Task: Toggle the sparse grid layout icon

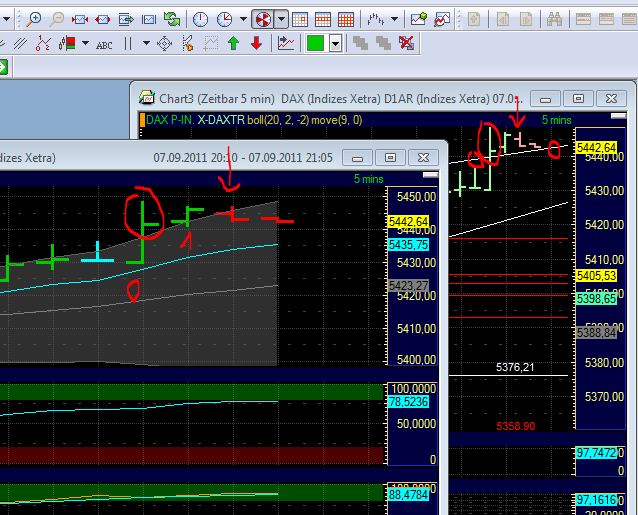Action: pyautogui.click(x=300, y=19)
